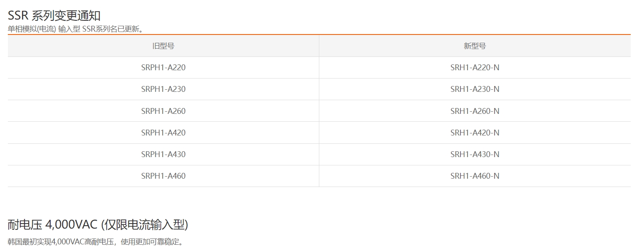Click the SRPH1-A460 row text
This screenshot has height=251, width=644.
(x=163, y=176)
